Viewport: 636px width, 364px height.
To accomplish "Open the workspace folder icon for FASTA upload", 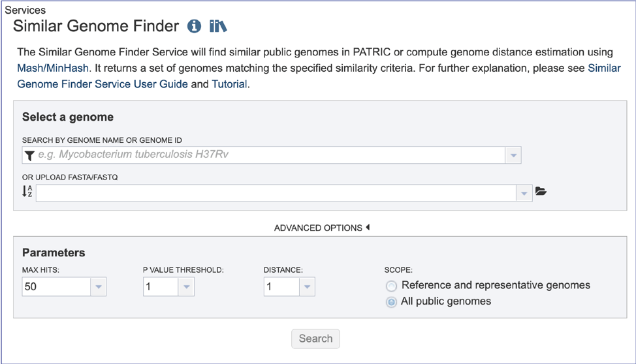I will click(x=541, y=191).
